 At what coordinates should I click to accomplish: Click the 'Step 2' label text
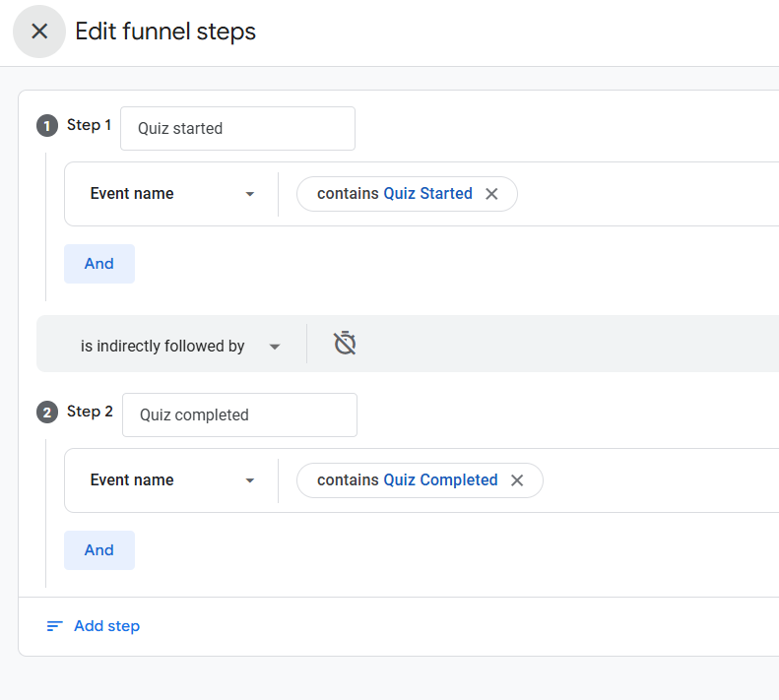click(x=90, y=412)
